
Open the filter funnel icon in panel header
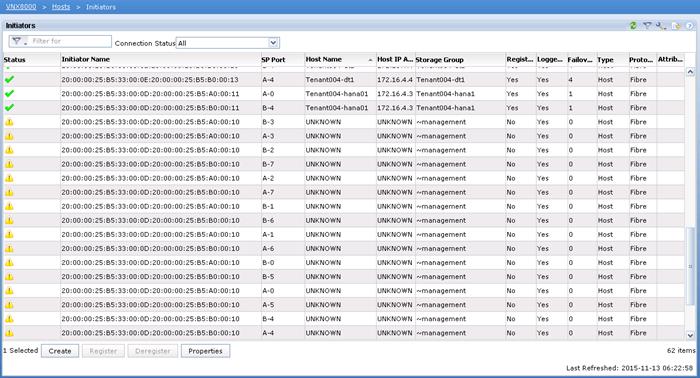point(647,26)
